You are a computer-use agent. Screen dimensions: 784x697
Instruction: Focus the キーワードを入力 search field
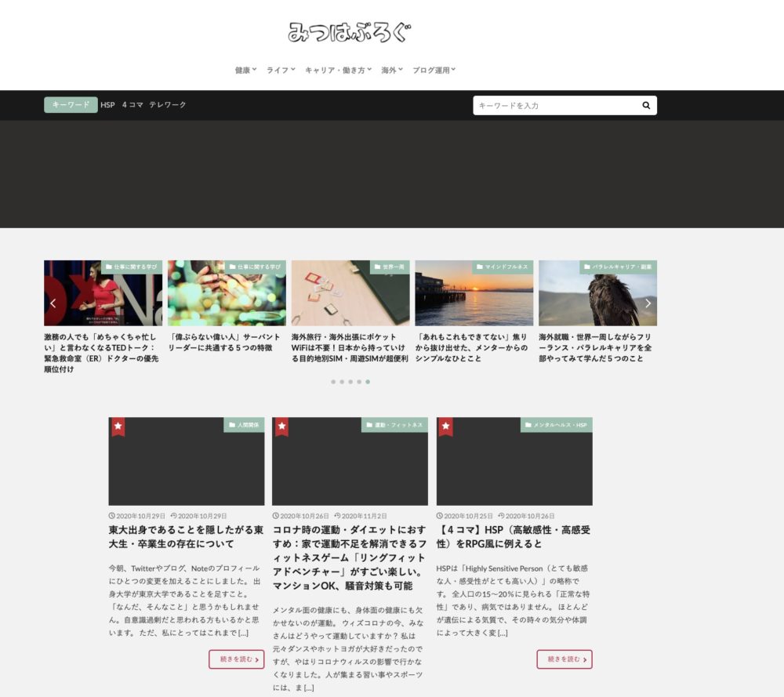[x=554, y=105]
